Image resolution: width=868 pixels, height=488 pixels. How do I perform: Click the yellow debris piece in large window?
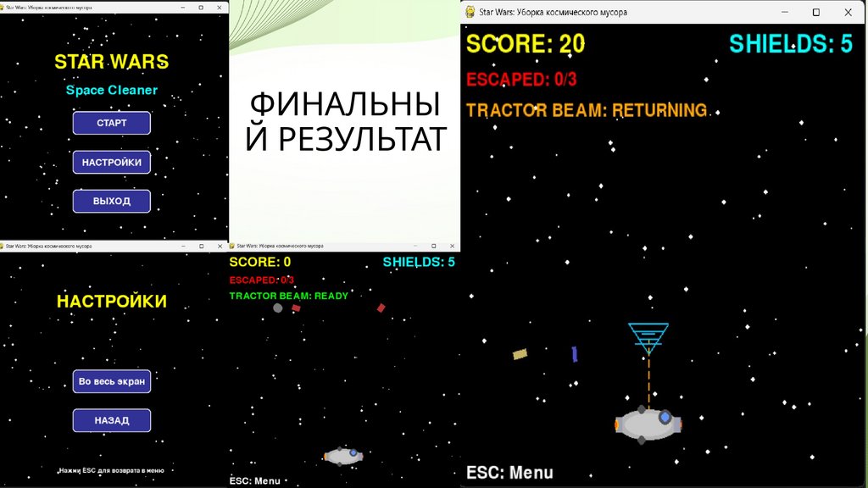click(x=520, y=354)
